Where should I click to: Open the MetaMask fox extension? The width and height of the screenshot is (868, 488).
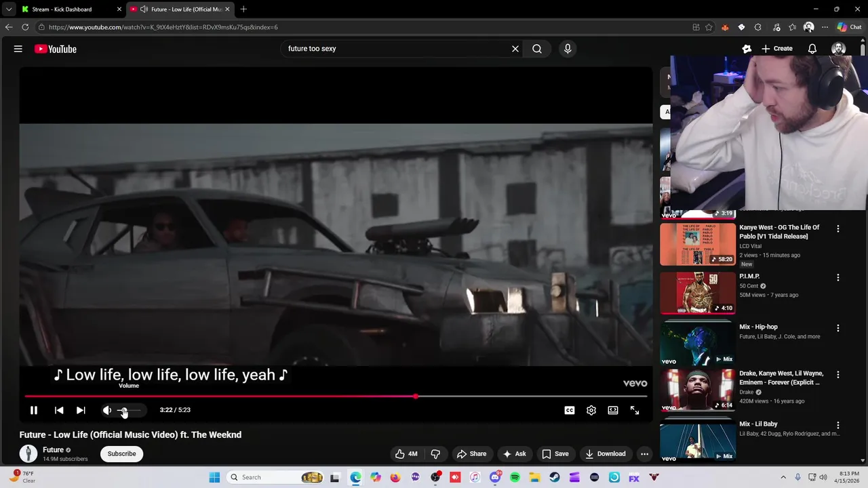(725, 27)
